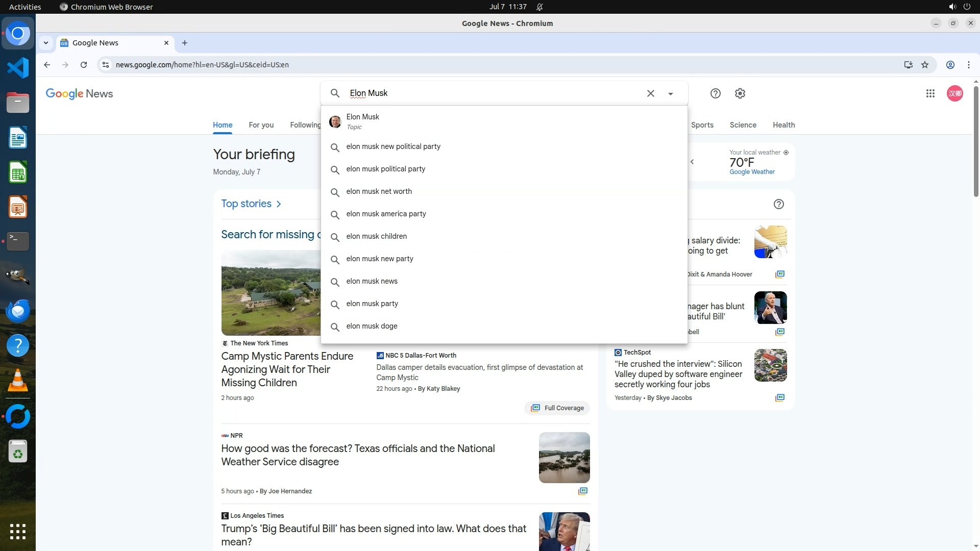Click the Full Coverage button
This screenshot has height=551, width=980.
point(557,408)
